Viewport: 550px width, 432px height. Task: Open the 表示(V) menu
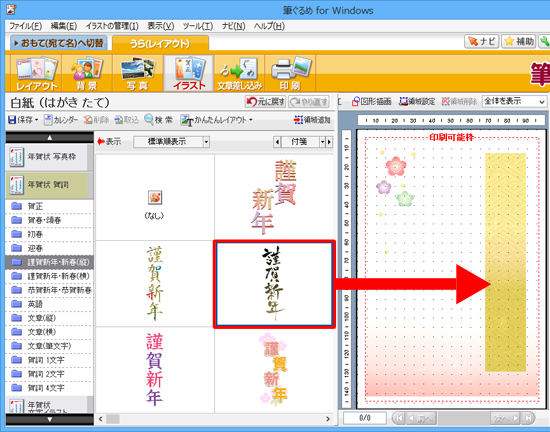coord(160,26)
